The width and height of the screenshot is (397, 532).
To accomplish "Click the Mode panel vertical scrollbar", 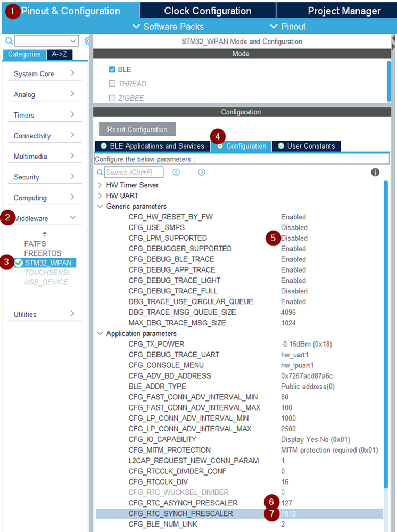I will point(389,81).
